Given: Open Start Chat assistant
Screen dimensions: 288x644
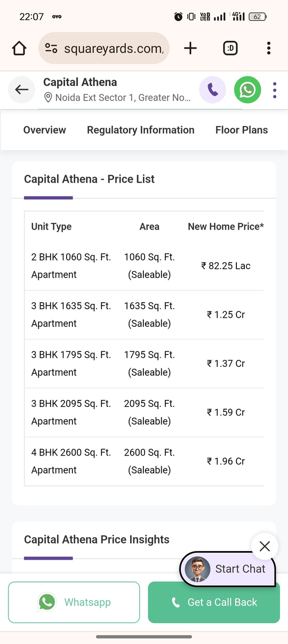Looking at the screenshot, I should pyautogui.click(x=228, y=569).
